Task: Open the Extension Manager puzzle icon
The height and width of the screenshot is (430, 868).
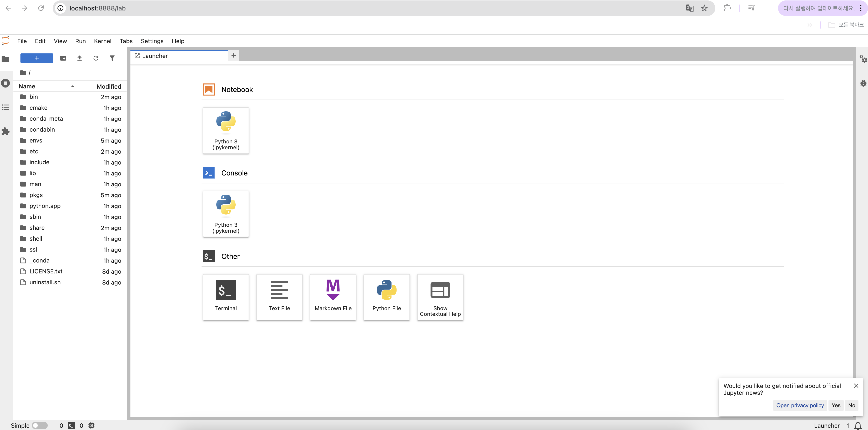Action: (x=6, y=131)
